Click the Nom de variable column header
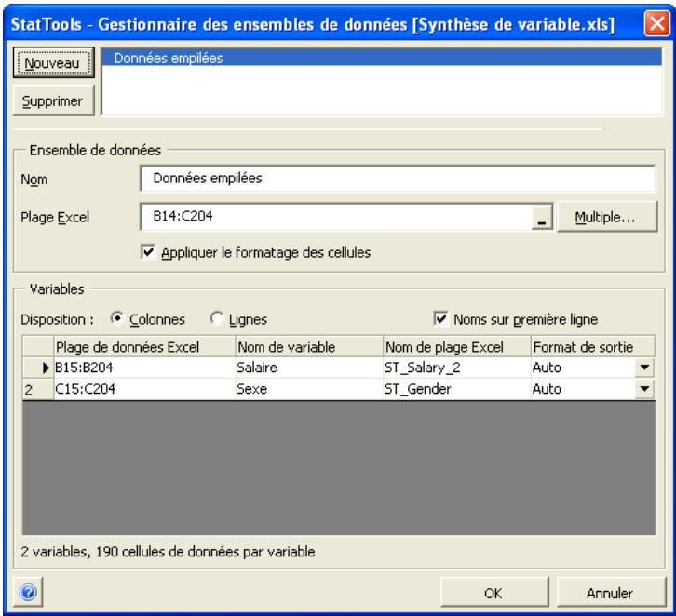676x616 pixels. click(309, 346)
